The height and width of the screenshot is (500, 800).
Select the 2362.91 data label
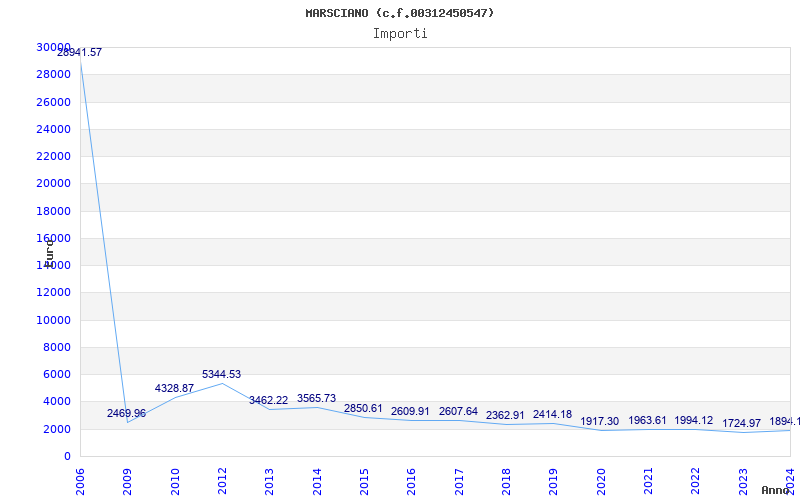505,415
